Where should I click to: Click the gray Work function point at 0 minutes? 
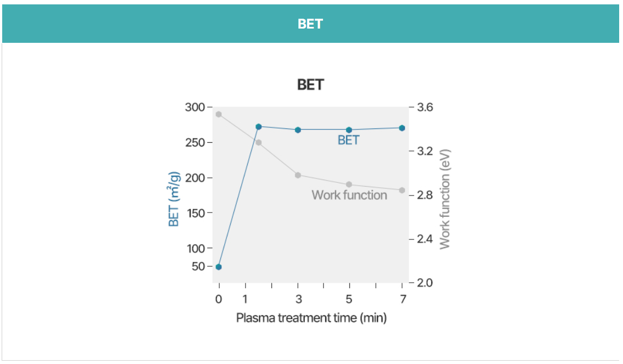click(x=219, y=114)
